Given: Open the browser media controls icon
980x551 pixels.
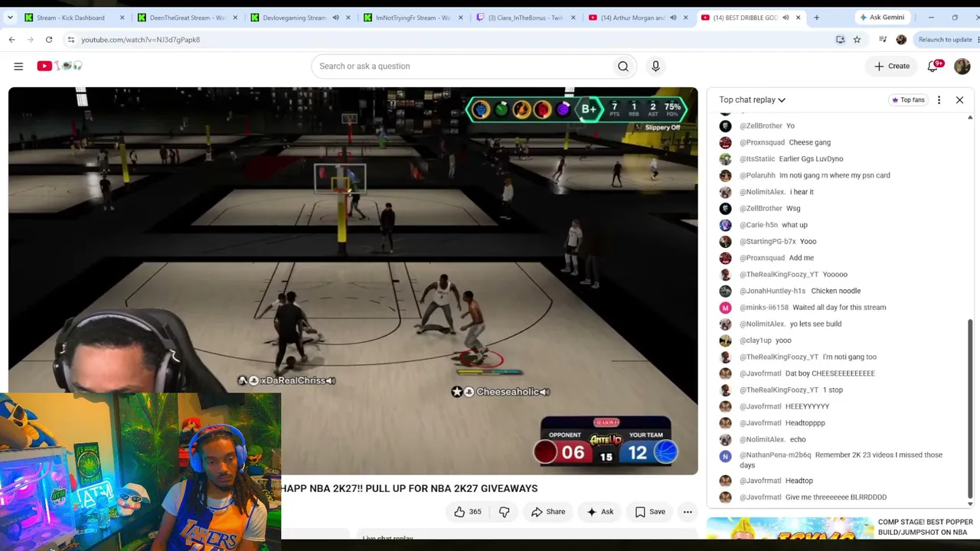Looking at the screenshot, I should pyautogui.click(x=883, y=40).
